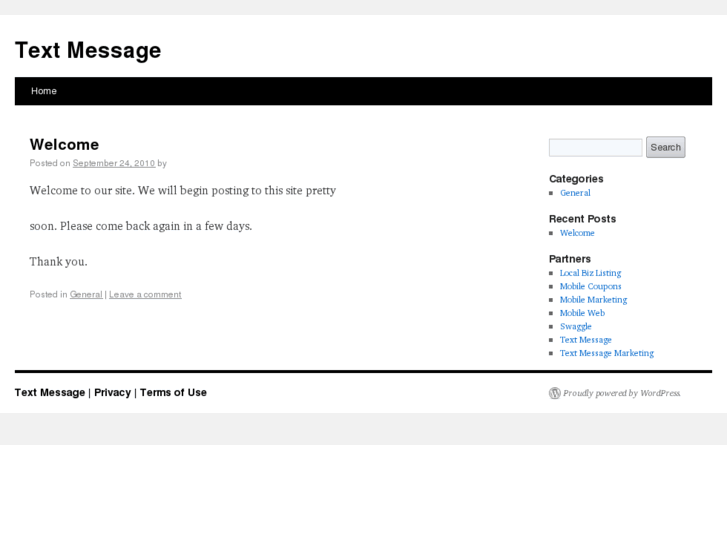The width and height of the screenshot is (727, 545).
Task: Click Text Message link in footer
Action: (x=50, y=392)
